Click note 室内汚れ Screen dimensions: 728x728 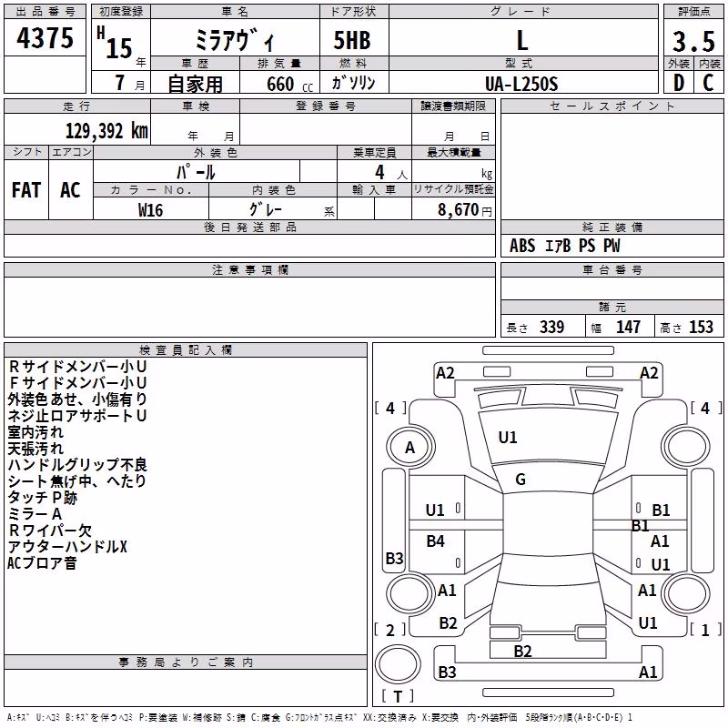(x=35, y=431)
